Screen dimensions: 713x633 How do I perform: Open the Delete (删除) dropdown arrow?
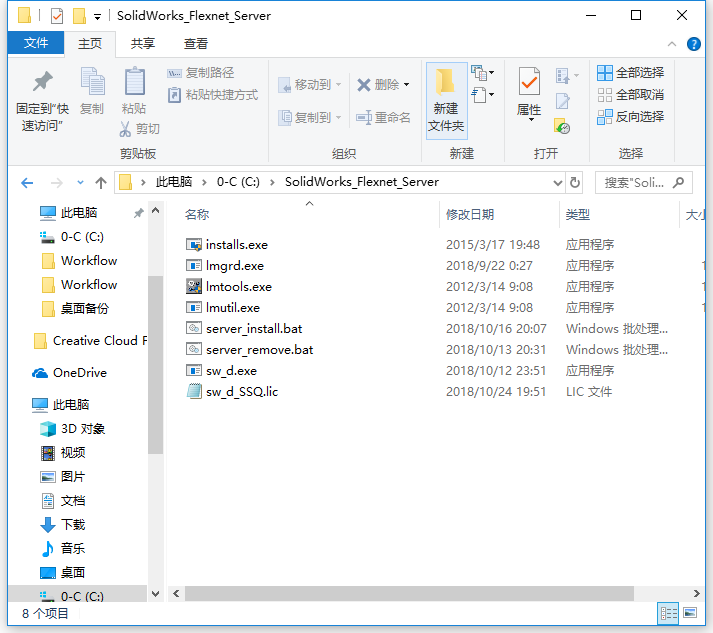(407, 85)
